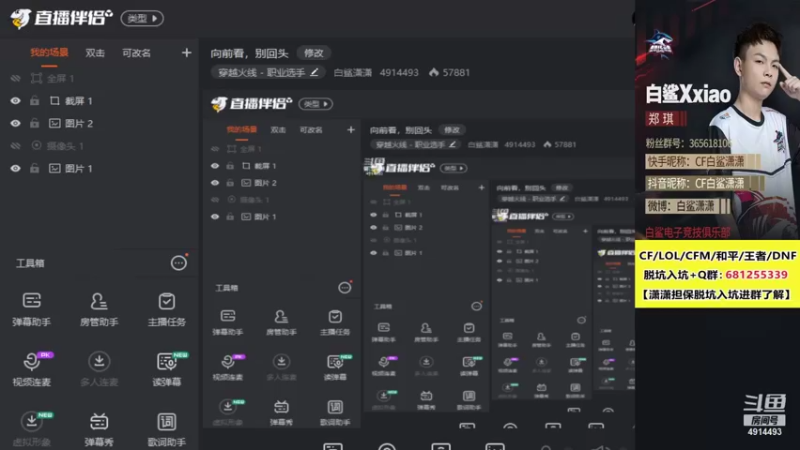Open the 弹幕秀 tool in the main toolbox
Image resolution: width=800 pixels, height=450 pixels.
tap(99, 429)
